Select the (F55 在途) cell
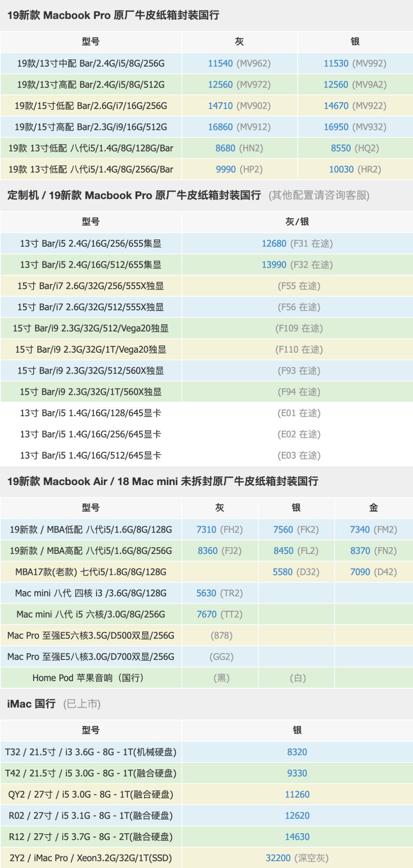The width and height of the screenshot is (413, 868). point(299,286)
